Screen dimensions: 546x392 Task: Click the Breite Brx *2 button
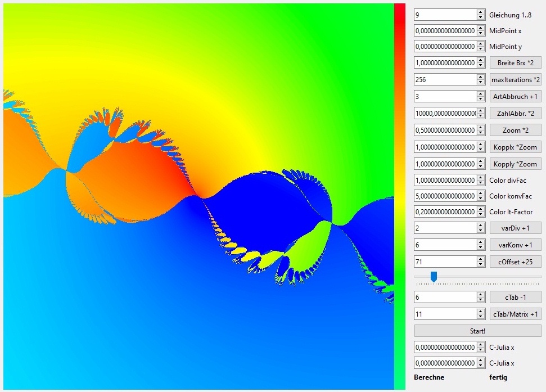[x=516, y=62]
